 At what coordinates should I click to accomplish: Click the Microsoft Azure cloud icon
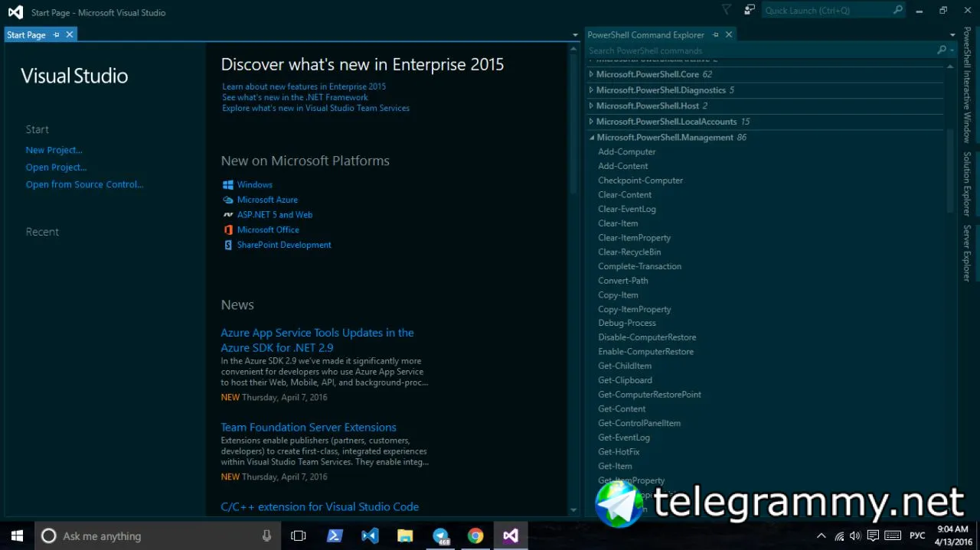pos(227,200)
